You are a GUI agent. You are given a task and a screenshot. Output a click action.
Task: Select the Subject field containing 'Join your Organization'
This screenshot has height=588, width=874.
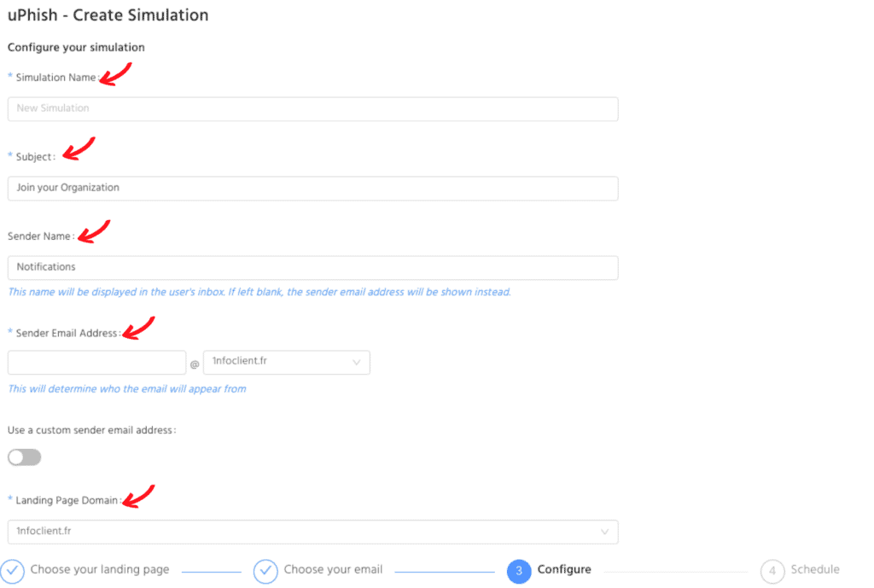pyautogui.click(x=312, y=188)
